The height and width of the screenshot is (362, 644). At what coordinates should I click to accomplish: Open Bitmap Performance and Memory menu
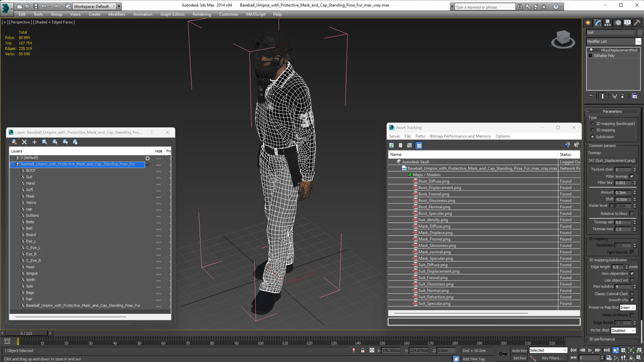460,136
